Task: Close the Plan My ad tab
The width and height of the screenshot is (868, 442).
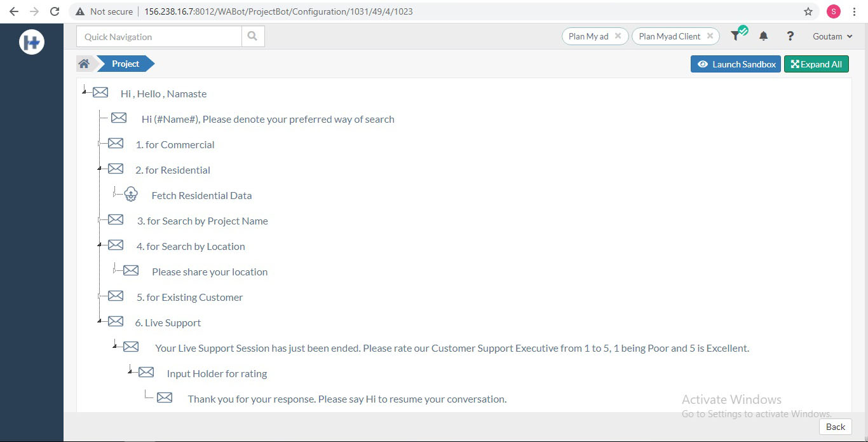Action: tap(618, 36)
